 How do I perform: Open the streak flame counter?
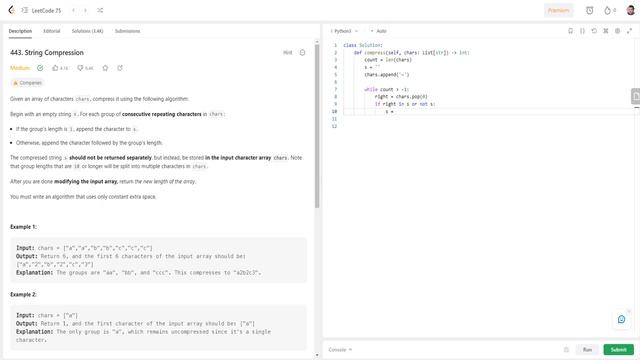click(x=610, y=11)
